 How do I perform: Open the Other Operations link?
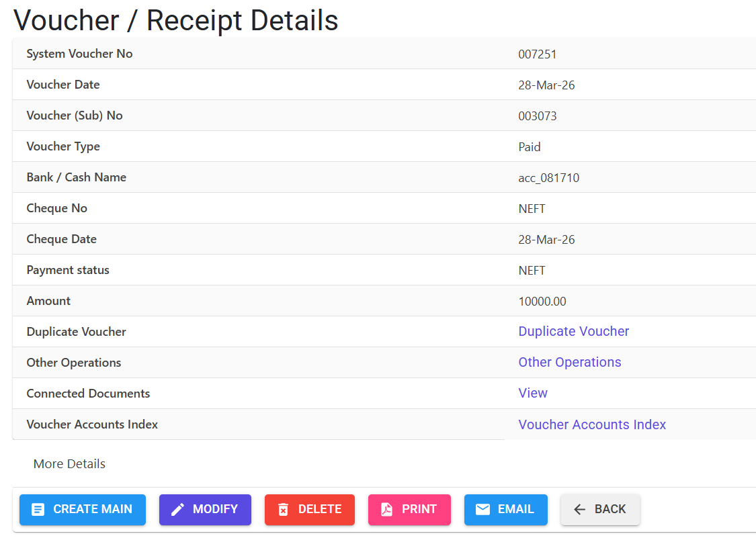click(569, 362)
